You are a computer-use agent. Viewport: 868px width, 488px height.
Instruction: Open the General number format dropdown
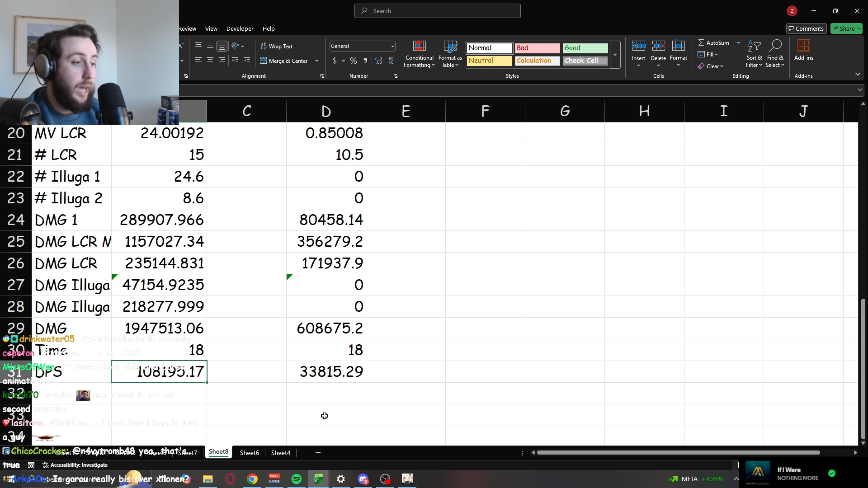click(392, 46)
